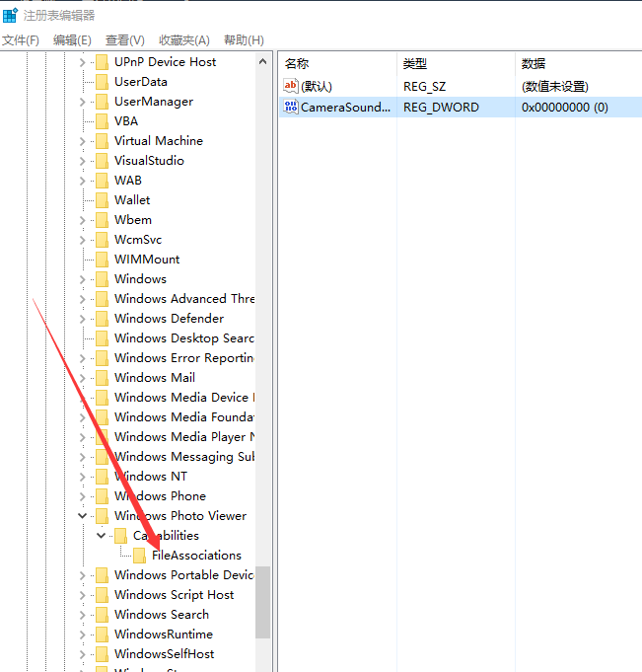Expand the Virtual Machine key
642x672 pixels.
pyautogui.click(x=82, y=141)
